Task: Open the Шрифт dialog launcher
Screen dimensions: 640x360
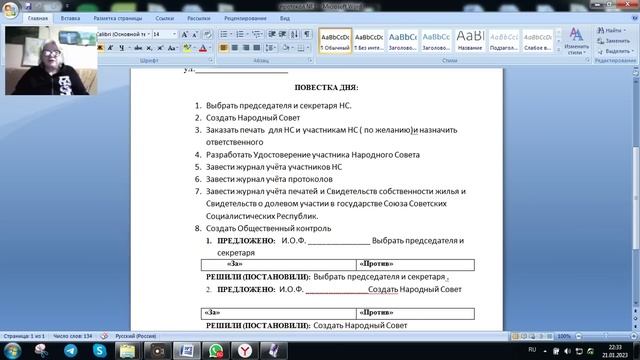Action: pos(211,60)
